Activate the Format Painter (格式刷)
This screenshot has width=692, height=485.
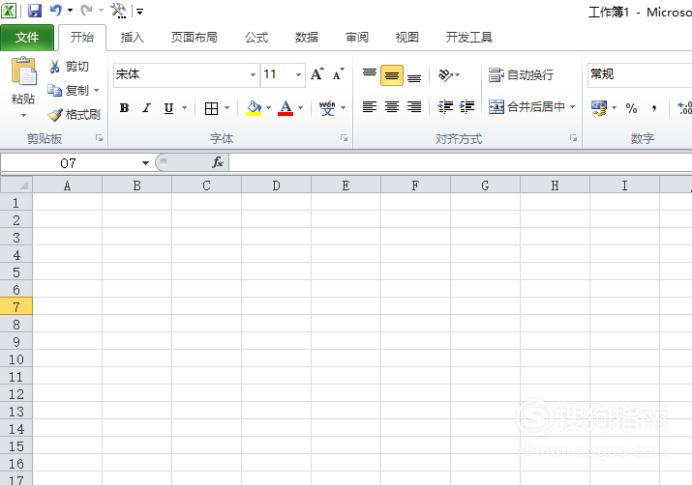click(x=55, y=115)
